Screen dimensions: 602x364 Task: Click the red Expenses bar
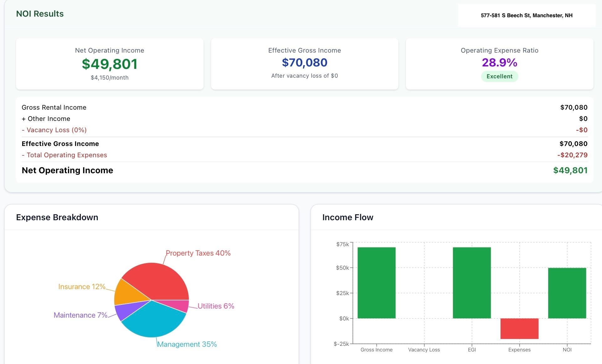tap(519, 329)
